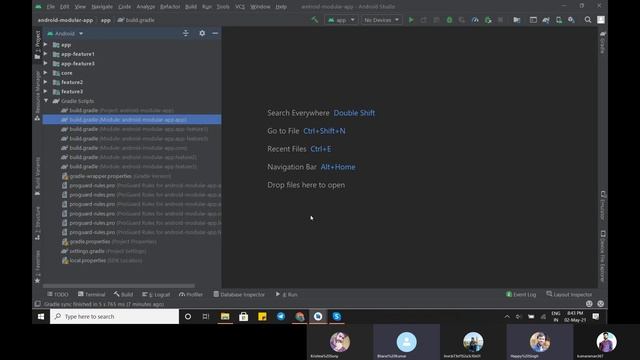Viewport: 640px width, 360px height.
Task: Collapse the Gradle Scripts node
Action: (x=46, y=101)
